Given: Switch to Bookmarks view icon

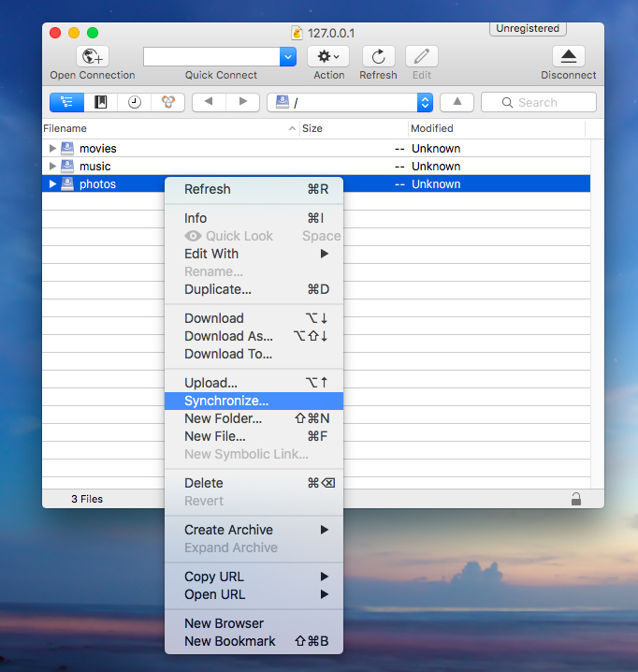Looking at the screenshot, I should (x=101, y=102).
